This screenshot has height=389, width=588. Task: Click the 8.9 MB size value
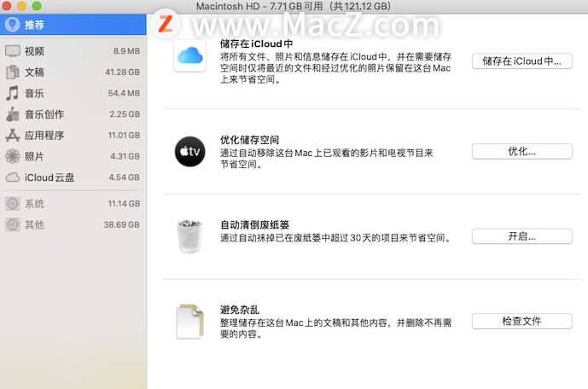pos(127,51)
